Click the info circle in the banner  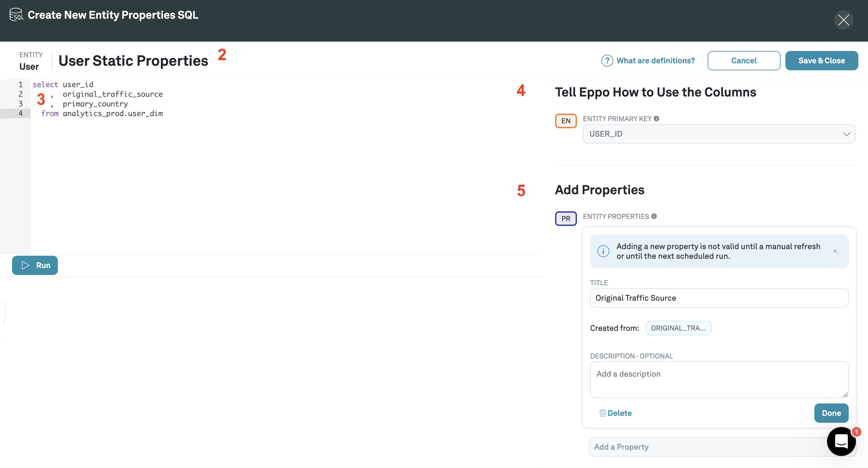(603, 251)
